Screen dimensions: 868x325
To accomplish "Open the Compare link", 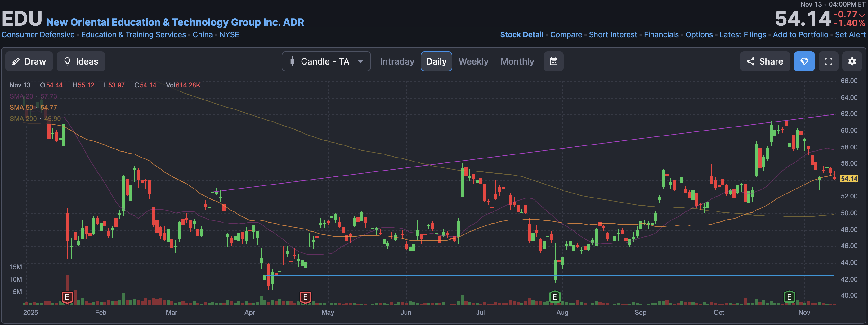I will (566, 35).
